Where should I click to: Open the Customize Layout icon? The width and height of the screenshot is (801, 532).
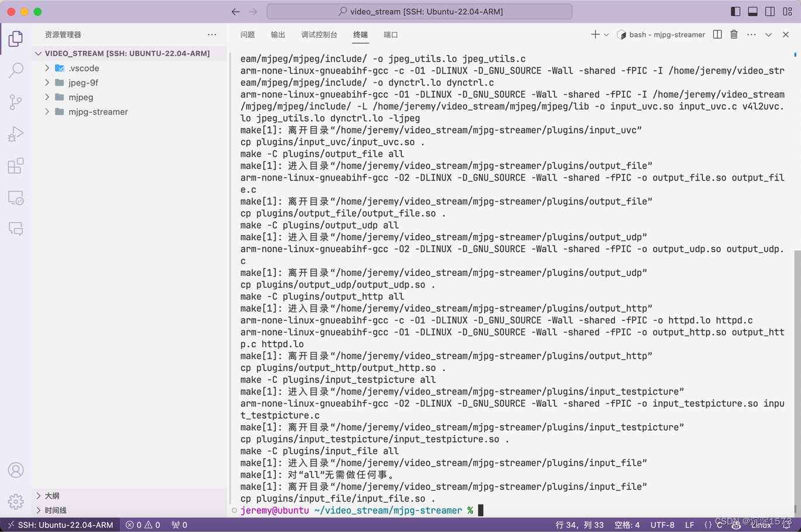point(788,12)
